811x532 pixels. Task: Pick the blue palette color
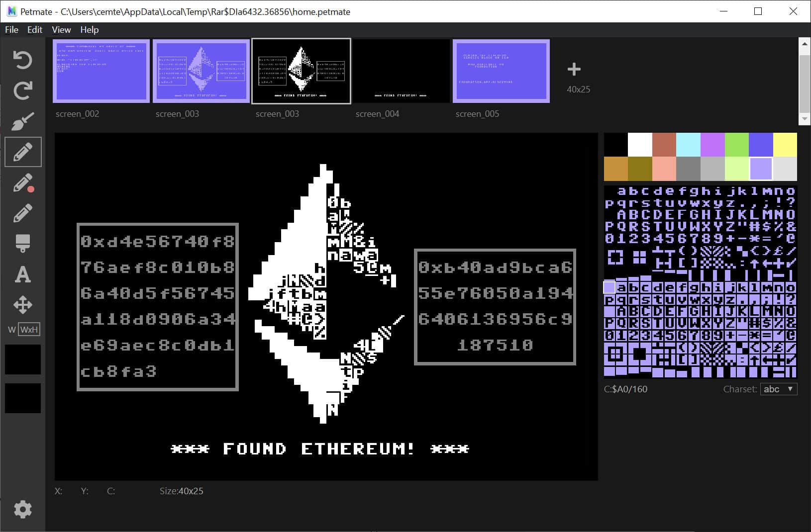tap(761, 145)
